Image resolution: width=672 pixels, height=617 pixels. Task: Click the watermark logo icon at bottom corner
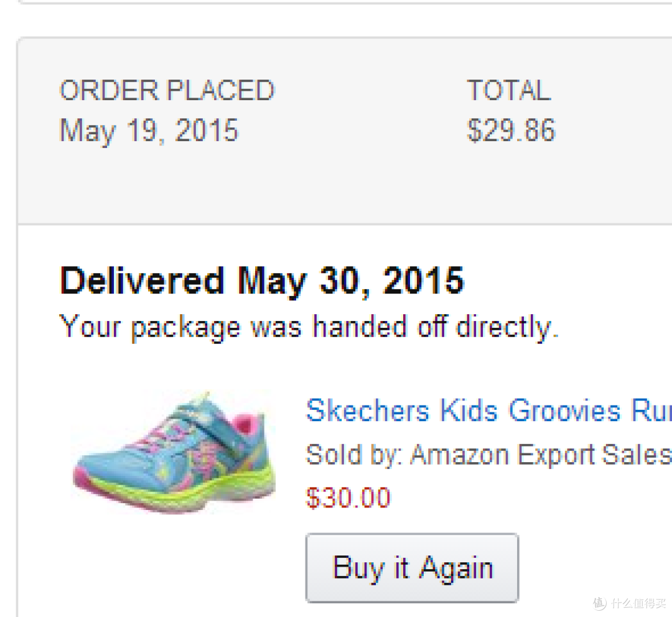[x=600, y=603]
